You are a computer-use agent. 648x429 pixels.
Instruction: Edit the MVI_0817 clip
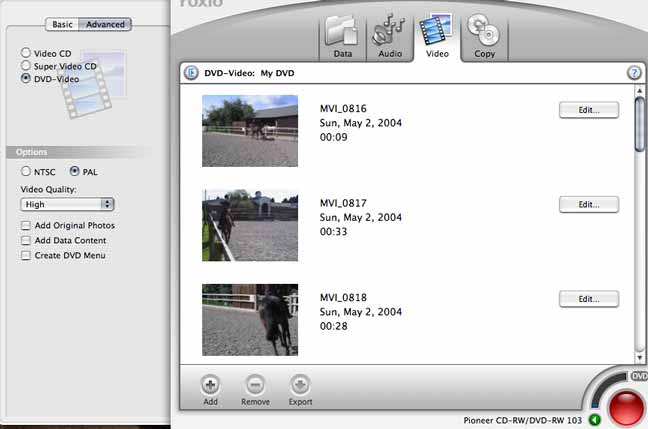(588, 205)
